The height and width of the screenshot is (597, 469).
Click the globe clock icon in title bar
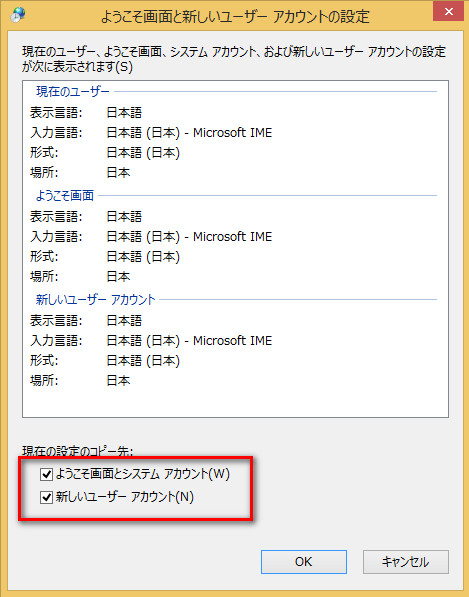18,14
